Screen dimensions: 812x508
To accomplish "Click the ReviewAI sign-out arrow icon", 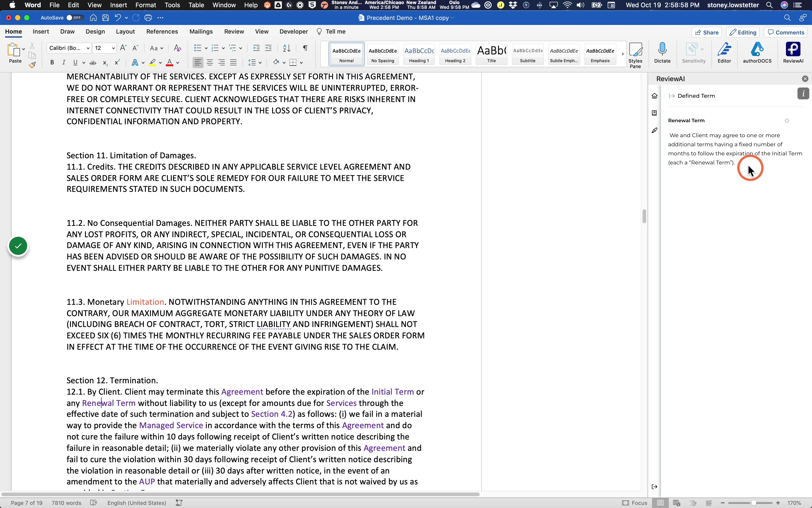I will [655, 486].
